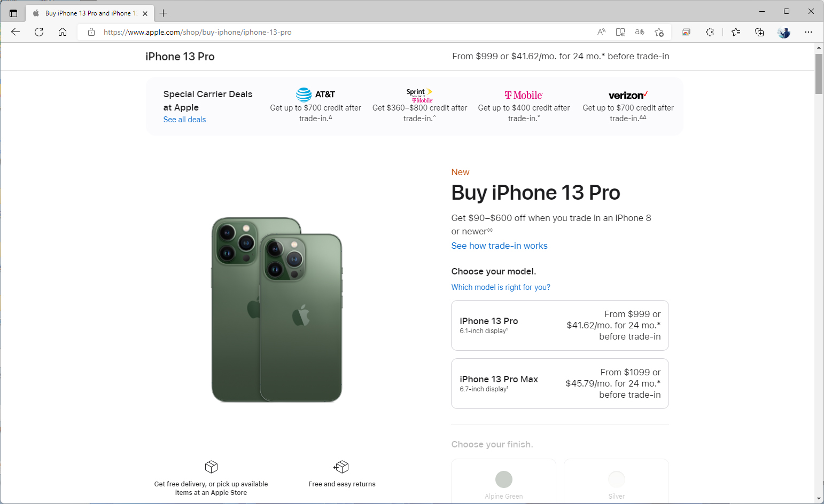Screen dimensions: 824x504
Task: Choose the Silver finish
Action: (616, 479)
